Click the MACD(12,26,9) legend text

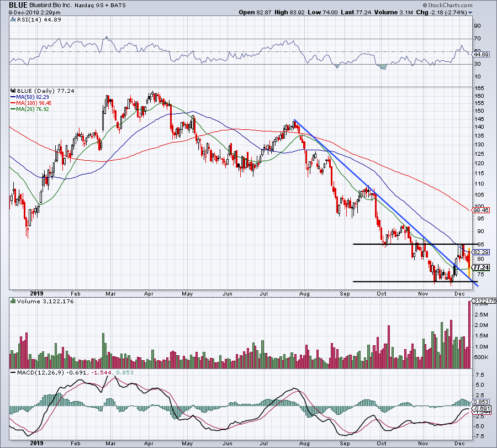[x=40, y=372]
